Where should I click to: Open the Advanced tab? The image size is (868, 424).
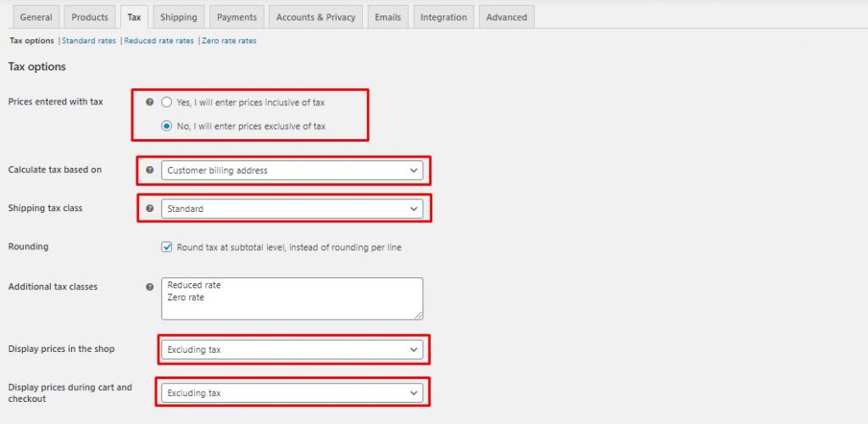click(507, 17)
